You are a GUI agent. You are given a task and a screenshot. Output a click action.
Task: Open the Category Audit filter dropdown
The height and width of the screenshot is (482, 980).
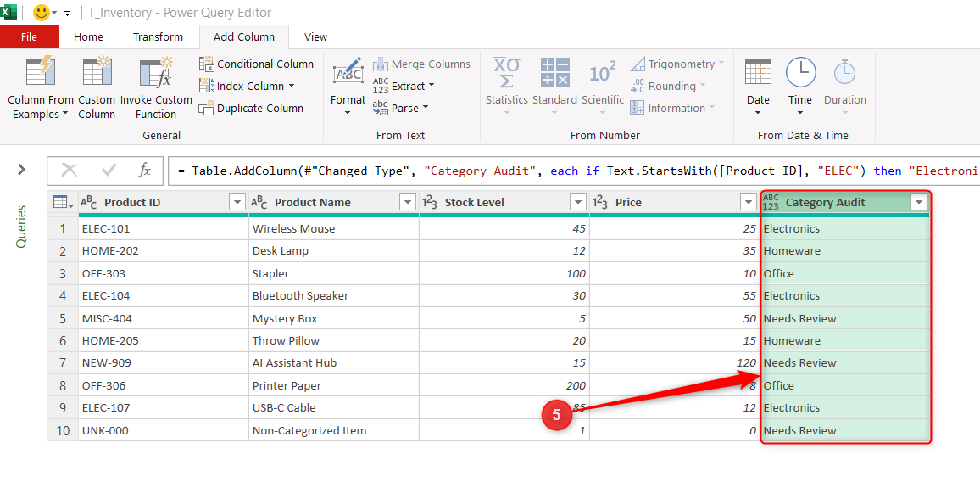[919, 202]
